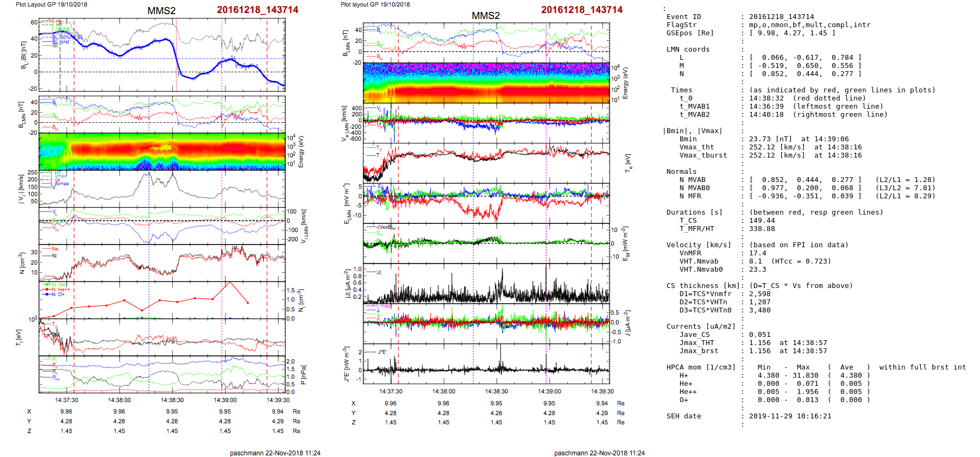Click the He++ density peak in the left plot
This screenshot has width=980, height=457.
(230, 282)
